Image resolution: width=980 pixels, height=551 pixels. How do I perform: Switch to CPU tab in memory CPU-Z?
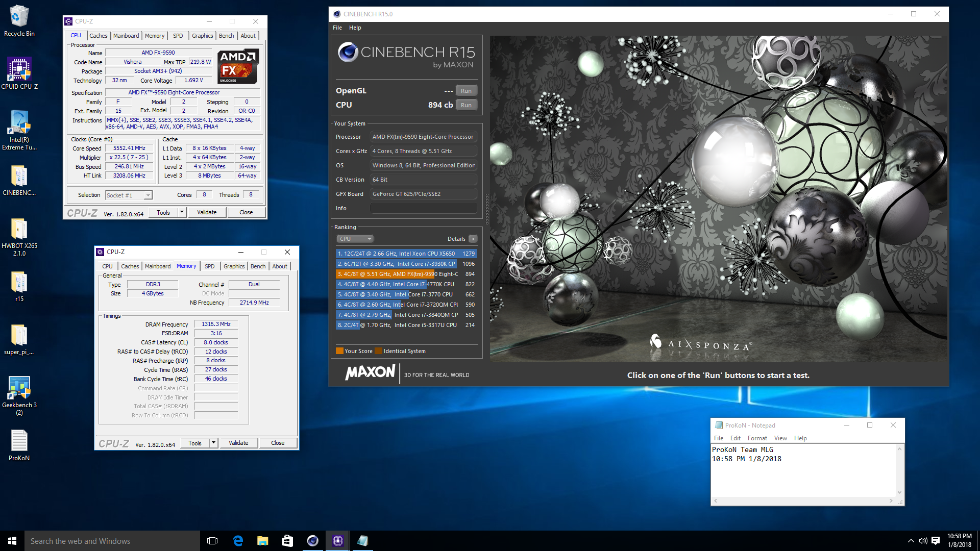coord(107,266)
